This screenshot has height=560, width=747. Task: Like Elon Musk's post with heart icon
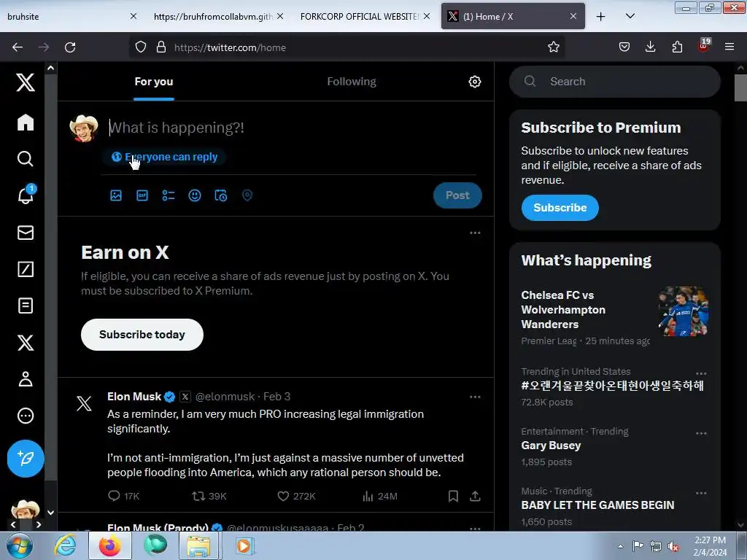click(296, 496)
